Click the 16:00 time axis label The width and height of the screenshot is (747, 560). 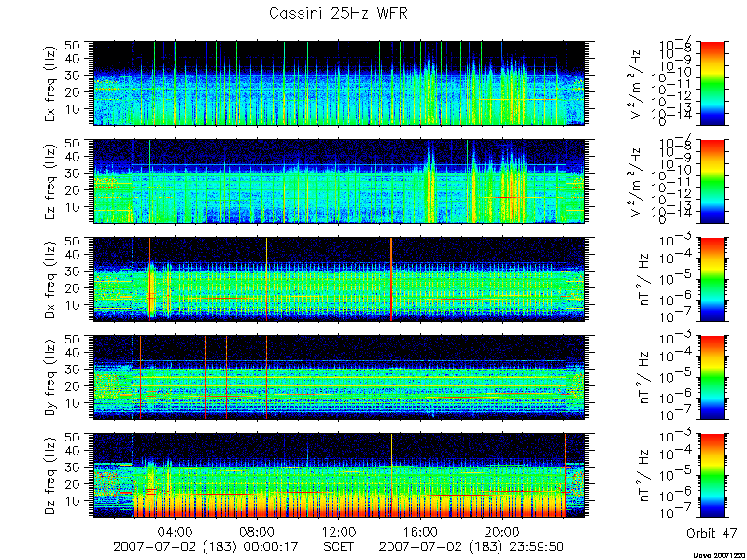click(420, 531)
